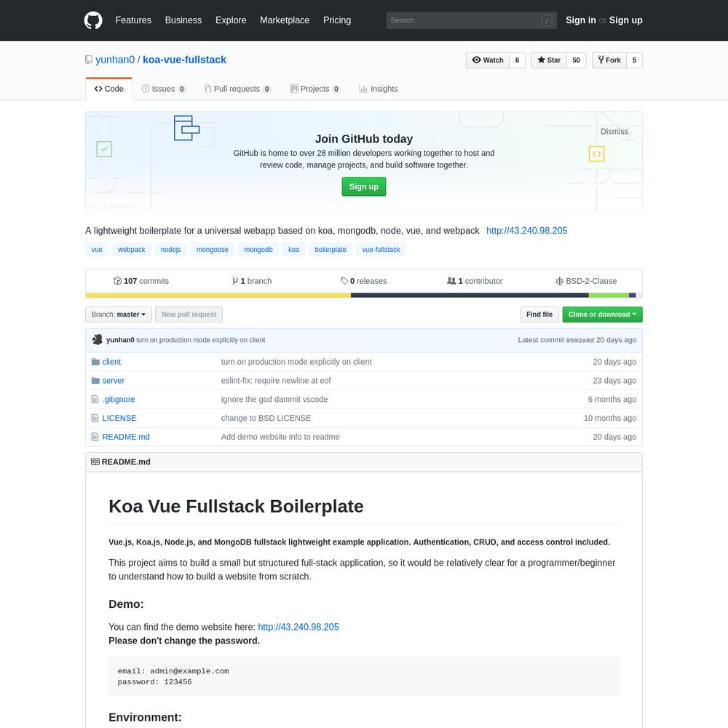View the 1 contributor page
The height and width of the screenshot is (728, 728).
475,281
